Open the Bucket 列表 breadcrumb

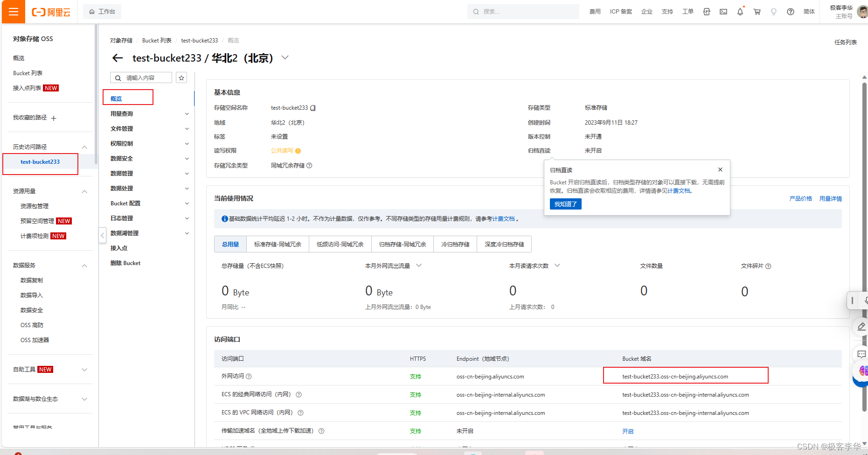point(157,41)
